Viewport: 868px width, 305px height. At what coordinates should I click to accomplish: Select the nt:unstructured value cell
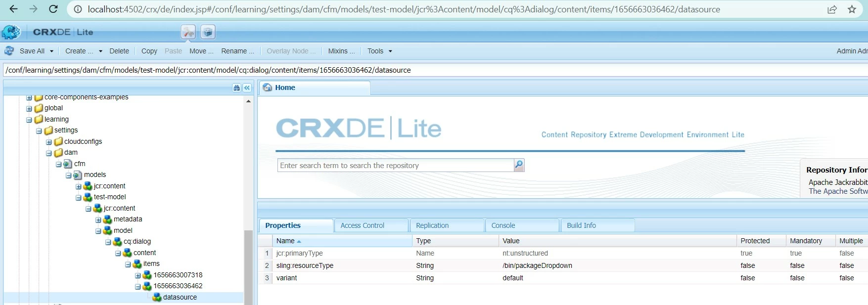[x=618, y=253]
